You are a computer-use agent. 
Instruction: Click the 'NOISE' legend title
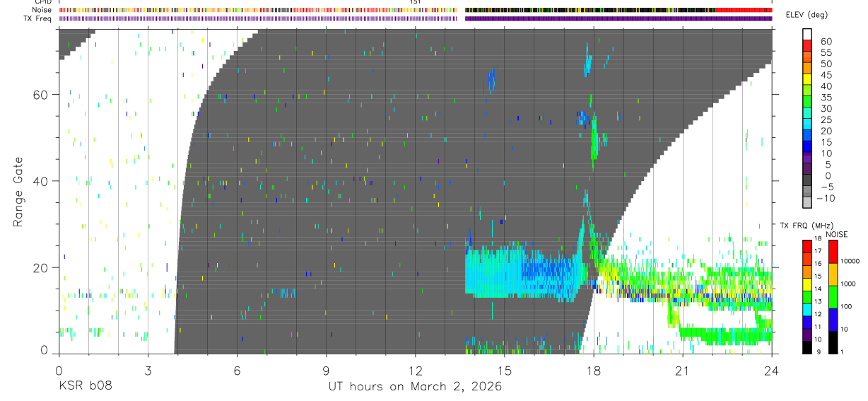[836, 234]
